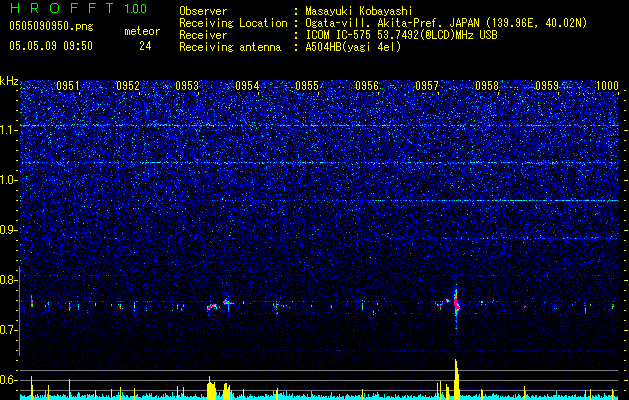Click the 0957 time marker

click(x=427, y=86)
